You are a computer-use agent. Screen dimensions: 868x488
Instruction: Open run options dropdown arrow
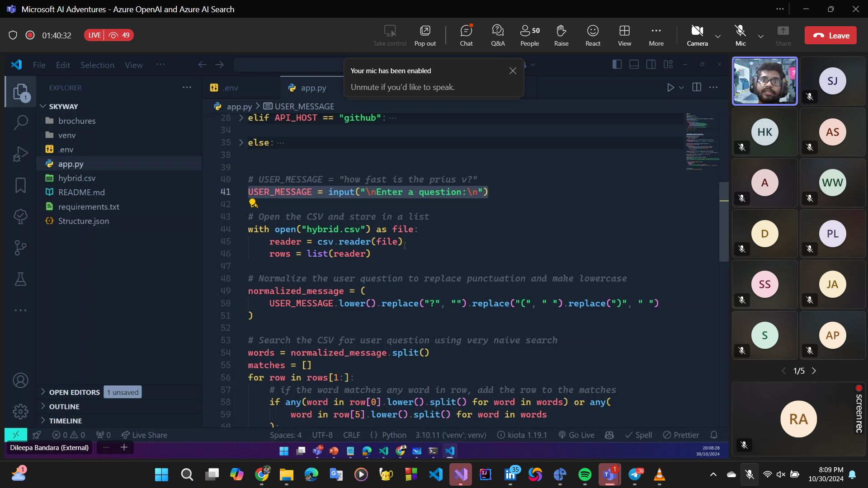click(681, 87)
